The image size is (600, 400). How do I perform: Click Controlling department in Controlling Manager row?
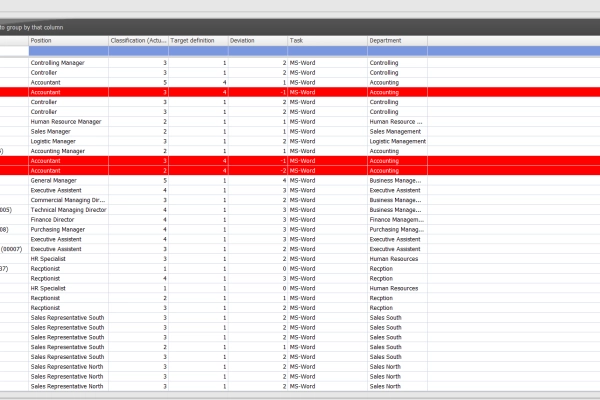[397, 63]
